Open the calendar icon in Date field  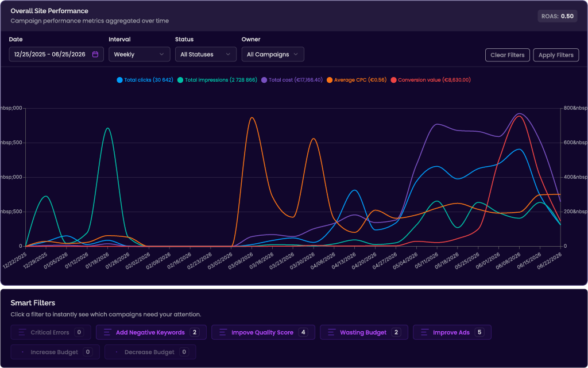95,55
